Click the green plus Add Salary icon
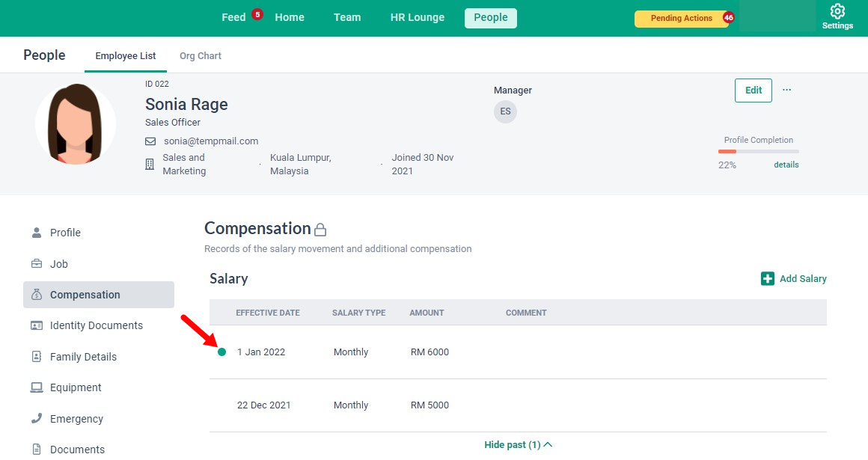Viewport: 868px width, 460px height. 767,278
